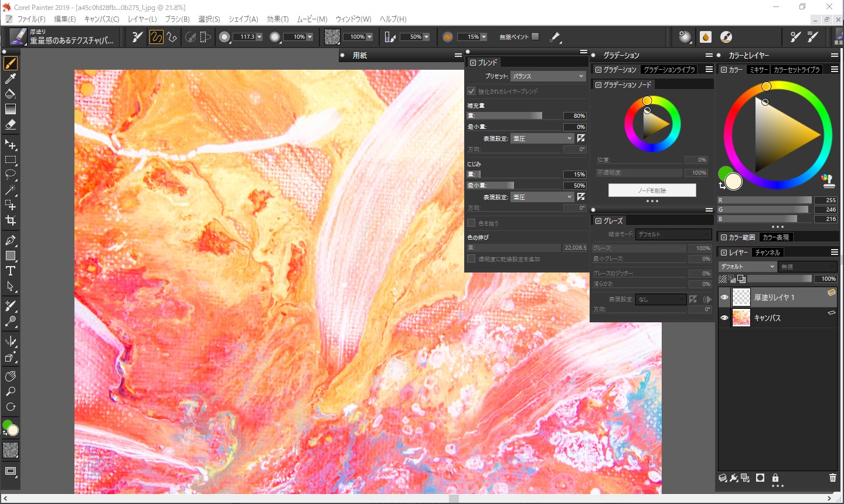This screenshot has height=504, width=844.
Task: Switch to the ミキサー tab
Action: coord(758,69)
